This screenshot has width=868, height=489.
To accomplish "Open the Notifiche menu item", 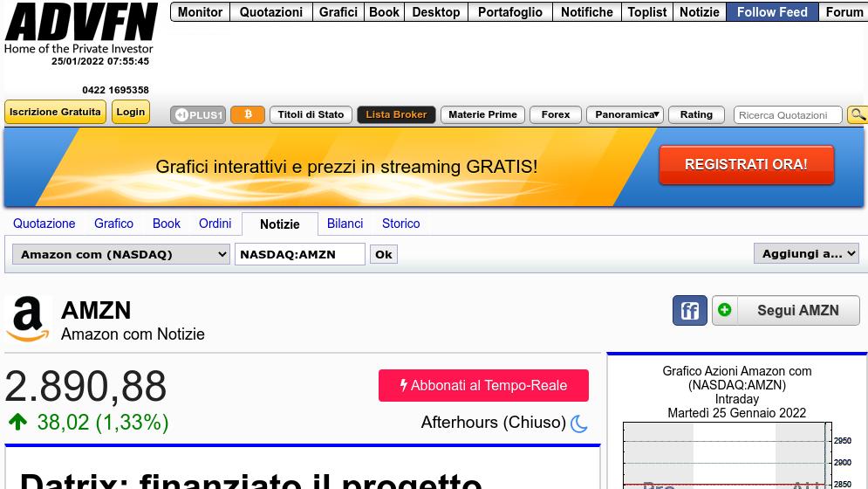I will tap(587, 11).
